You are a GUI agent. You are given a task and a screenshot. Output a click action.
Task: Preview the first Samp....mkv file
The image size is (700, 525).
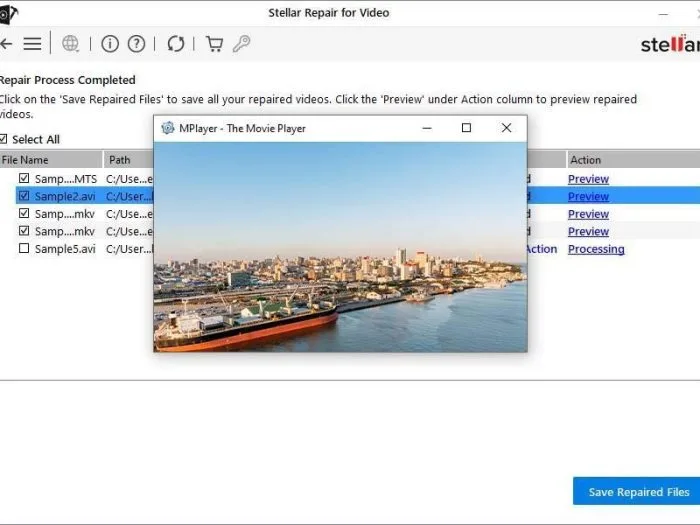click(588, 214)
